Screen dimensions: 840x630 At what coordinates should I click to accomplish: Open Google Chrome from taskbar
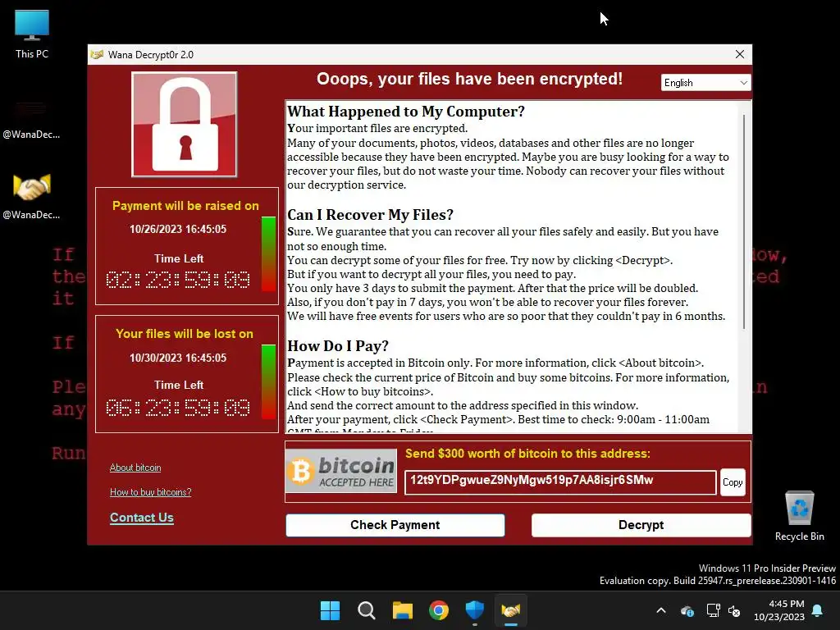(439, 610)
